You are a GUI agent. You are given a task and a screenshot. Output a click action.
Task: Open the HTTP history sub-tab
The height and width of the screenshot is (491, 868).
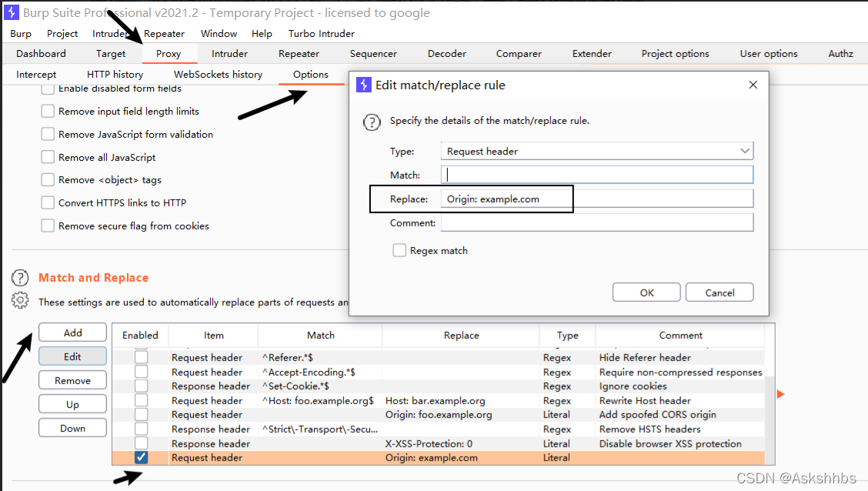click(115, 74)
